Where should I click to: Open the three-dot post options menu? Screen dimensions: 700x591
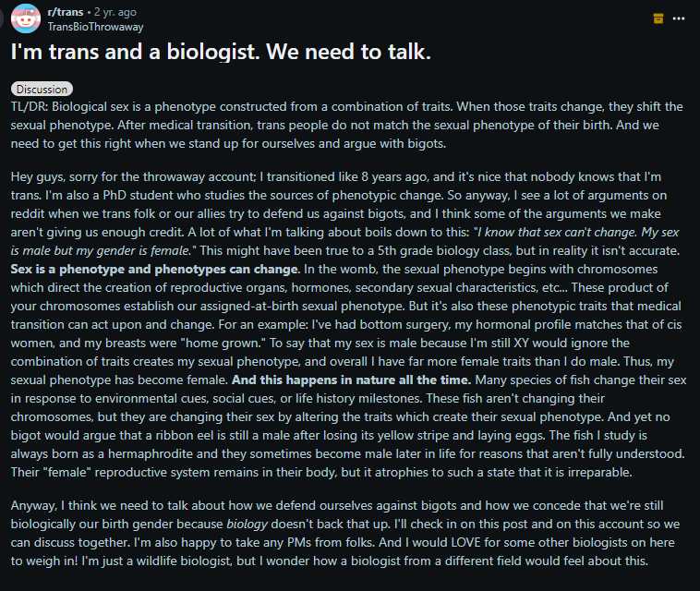tap(681, 18)
